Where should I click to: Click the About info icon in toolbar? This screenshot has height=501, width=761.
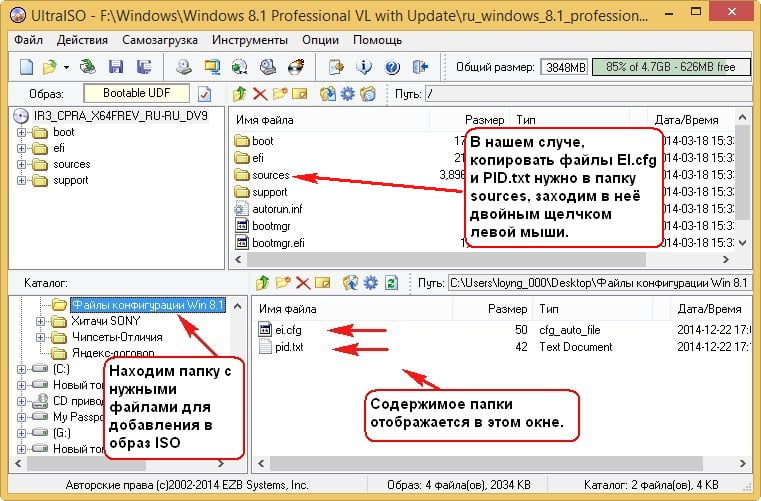coord(365,67)
